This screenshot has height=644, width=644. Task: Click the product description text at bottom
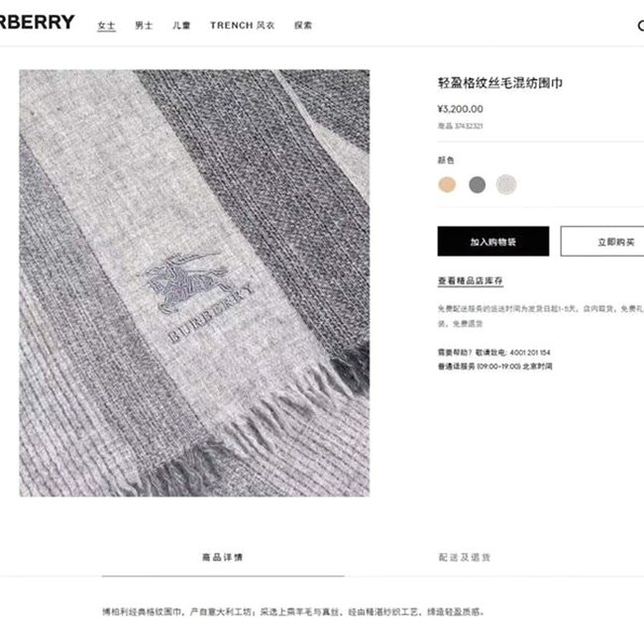[293, 612]
